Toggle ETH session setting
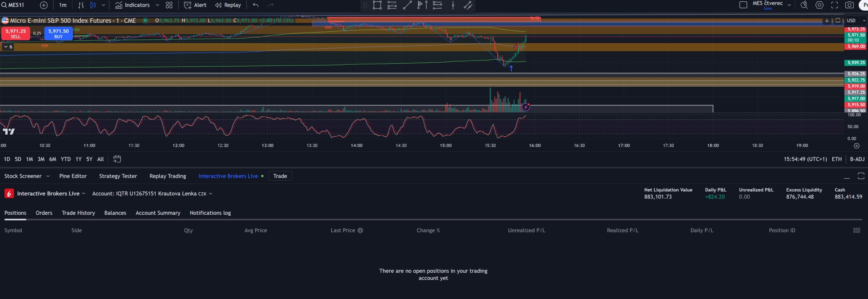 (x=836, y=159)
